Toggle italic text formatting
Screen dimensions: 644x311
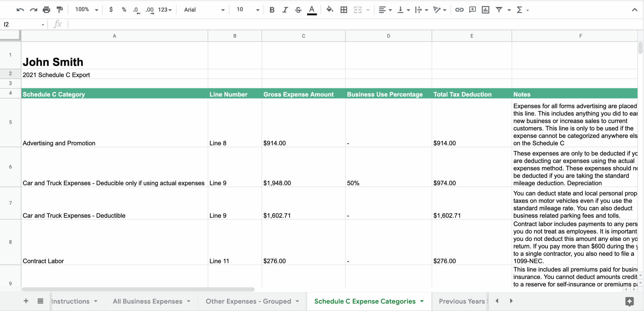(x=285, y=10)
